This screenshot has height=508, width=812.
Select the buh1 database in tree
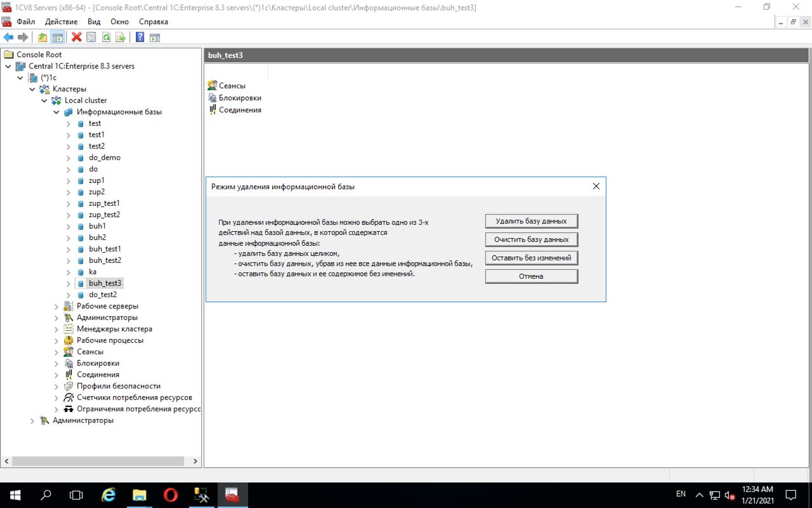click(x=97, y=226)
